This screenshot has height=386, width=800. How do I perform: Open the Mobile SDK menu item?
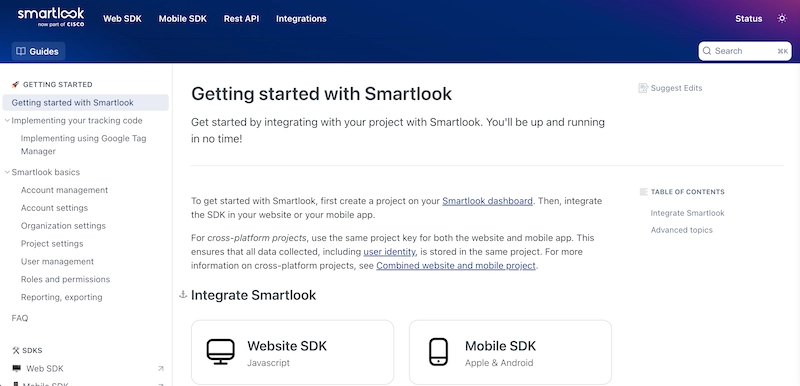183,19
